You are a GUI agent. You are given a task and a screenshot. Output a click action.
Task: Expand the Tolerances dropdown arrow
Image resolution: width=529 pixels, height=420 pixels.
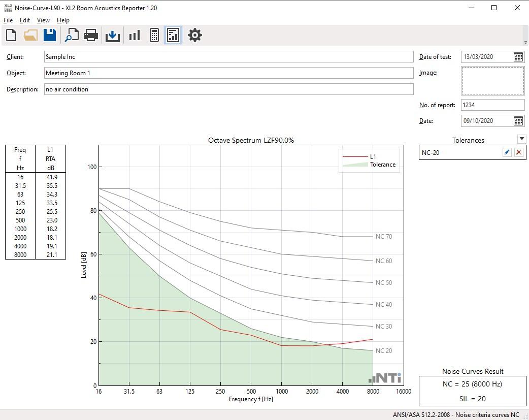tap(521, 139)
